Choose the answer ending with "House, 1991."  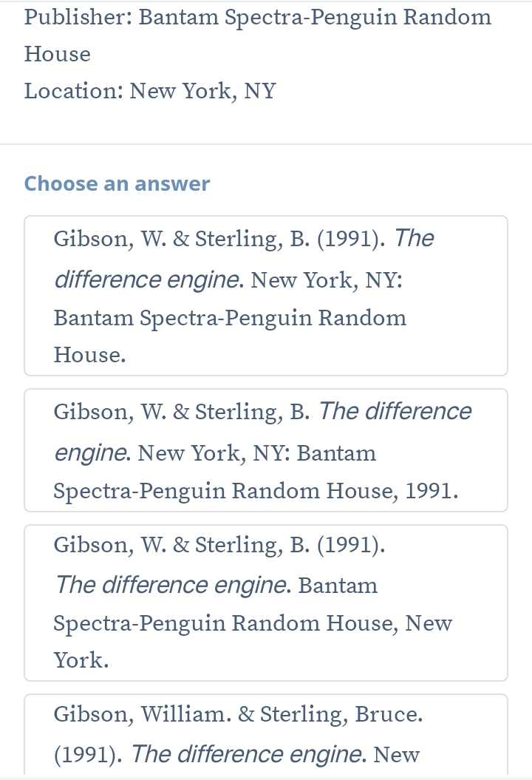[x=266, y=450]
